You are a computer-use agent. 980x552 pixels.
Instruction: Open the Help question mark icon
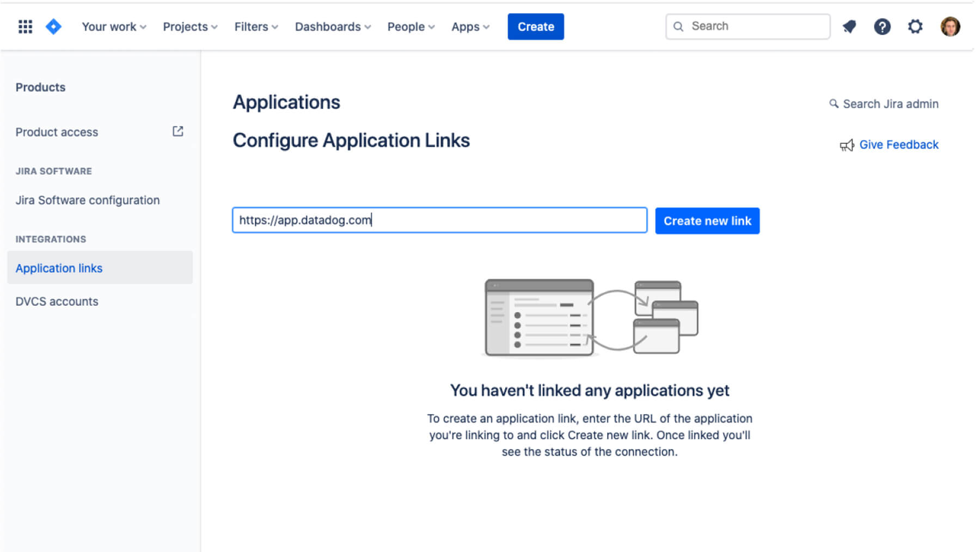(x=883, y=26)
